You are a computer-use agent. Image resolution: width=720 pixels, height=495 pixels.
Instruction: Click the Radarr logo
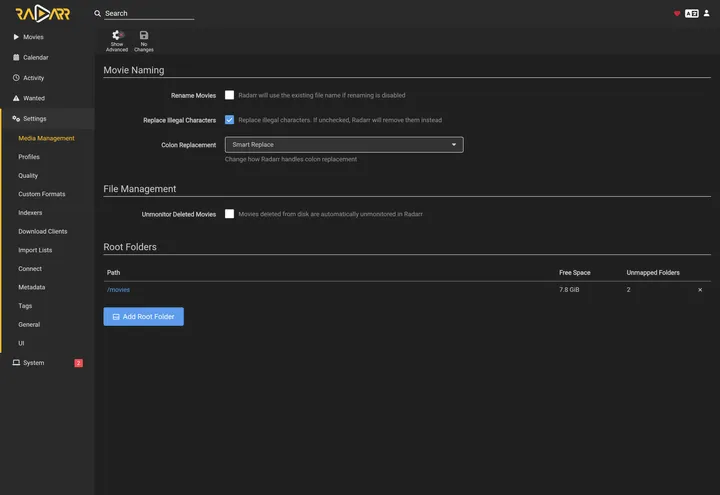(x=43, y=13)
